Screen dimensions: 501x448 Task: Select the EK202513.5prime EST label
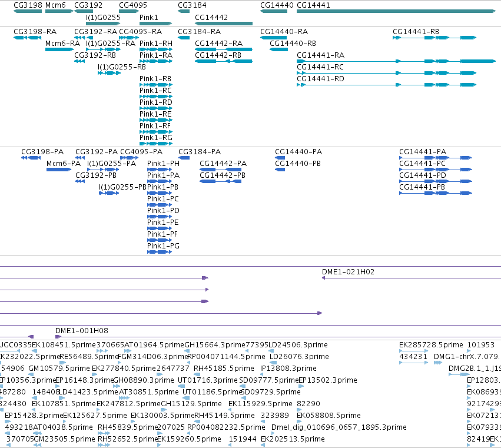click(293, 439)
